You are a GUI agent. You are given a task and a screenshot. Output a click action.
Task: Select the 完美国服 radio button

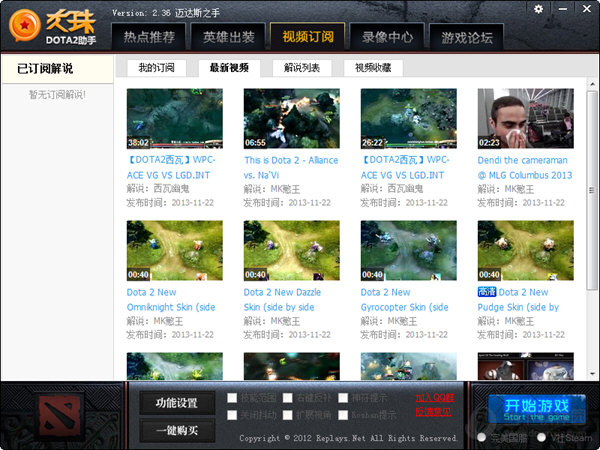[482, 437]
